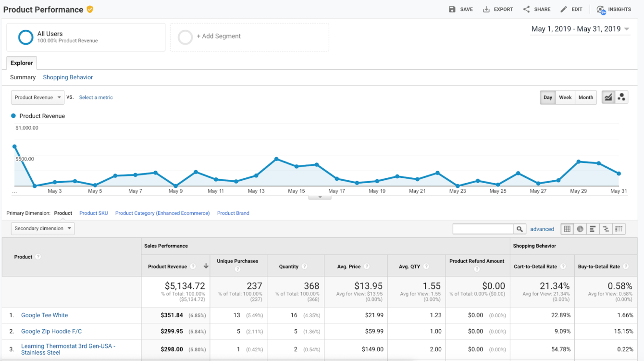644x361 pixels.
Task: Switch to the Summary view
Action: [23, 77]
